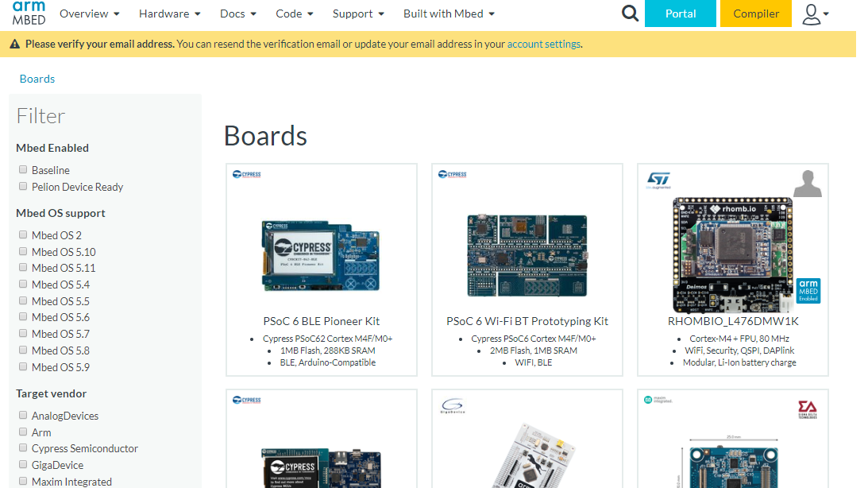Screen dimensions: 868x488
Task: Click Cypress logo on PSoC 6 BLE card
Action: [x=246, y=174]
